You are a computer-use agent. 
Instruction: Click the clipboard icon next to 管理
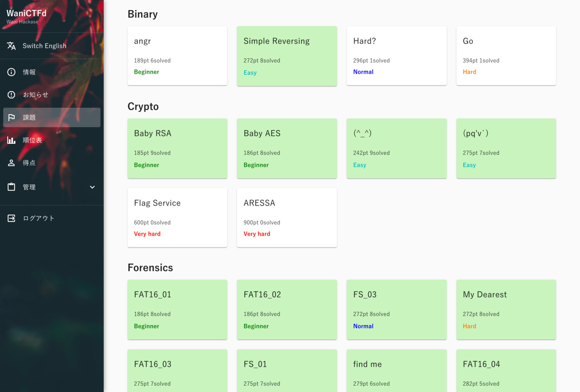11,187
